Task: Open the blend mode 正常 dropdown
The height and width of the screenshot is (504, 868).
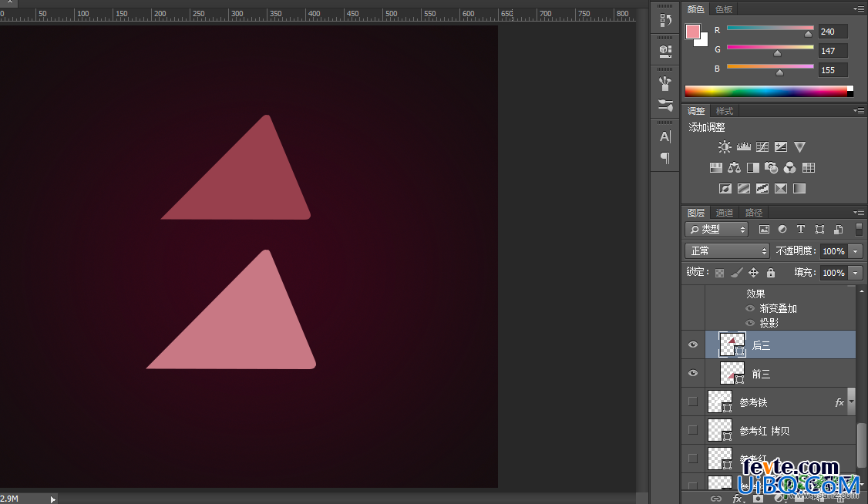Action: click(x=727, y=251)
